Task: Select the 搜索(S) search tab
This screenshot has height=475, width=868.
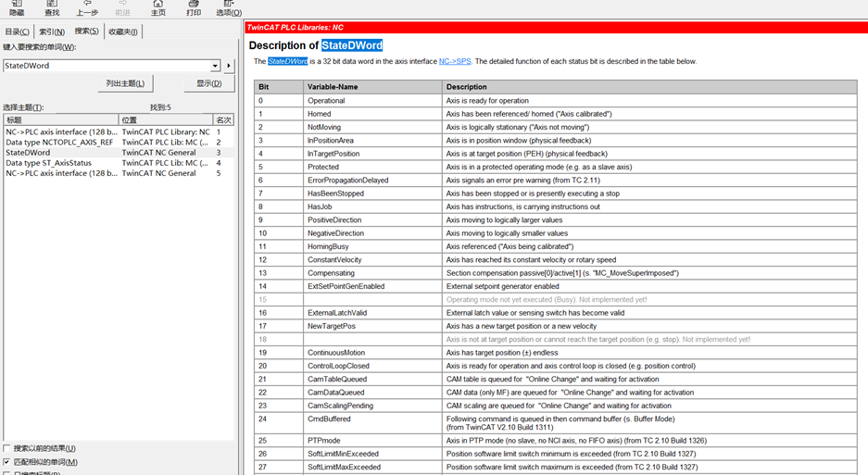Action: [87, 31]
